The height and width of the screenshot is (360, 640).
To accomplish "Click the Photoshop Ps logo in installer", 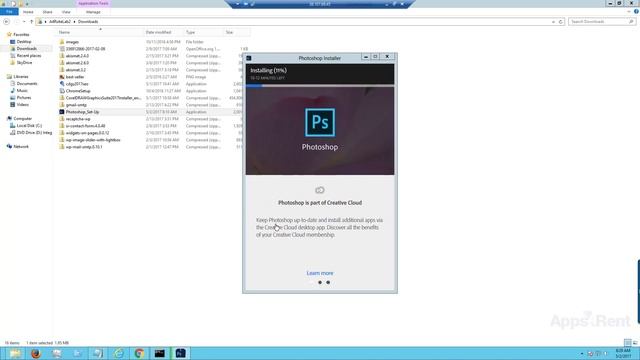I will coord(320,122).
